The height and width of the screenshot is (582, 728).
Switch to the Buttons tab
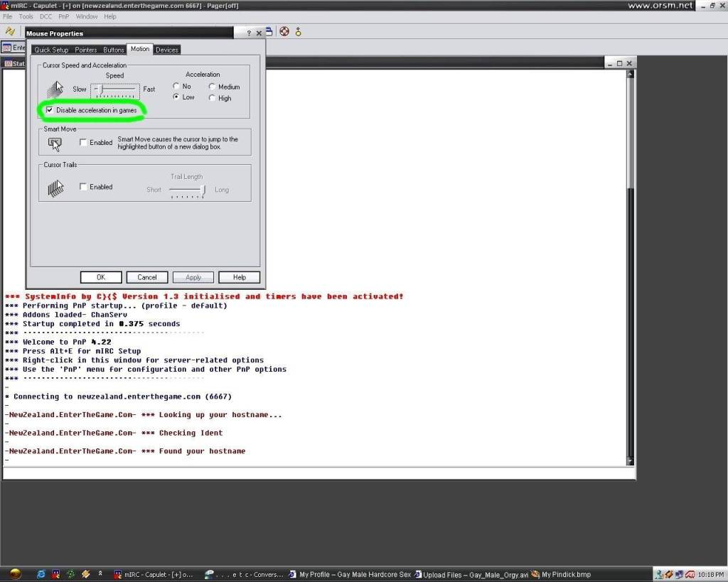tap(114, 50)
